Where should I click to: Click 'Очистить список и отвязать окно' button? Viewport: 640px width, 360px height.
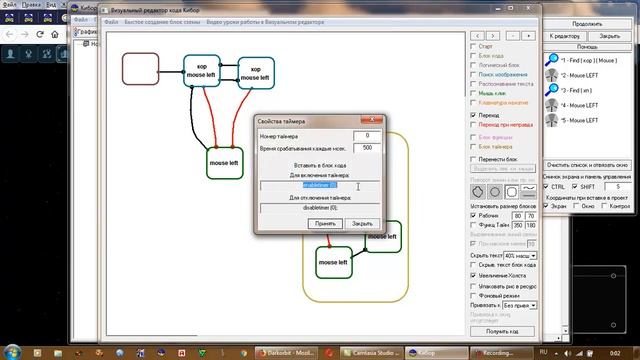[x=587, y=165]
